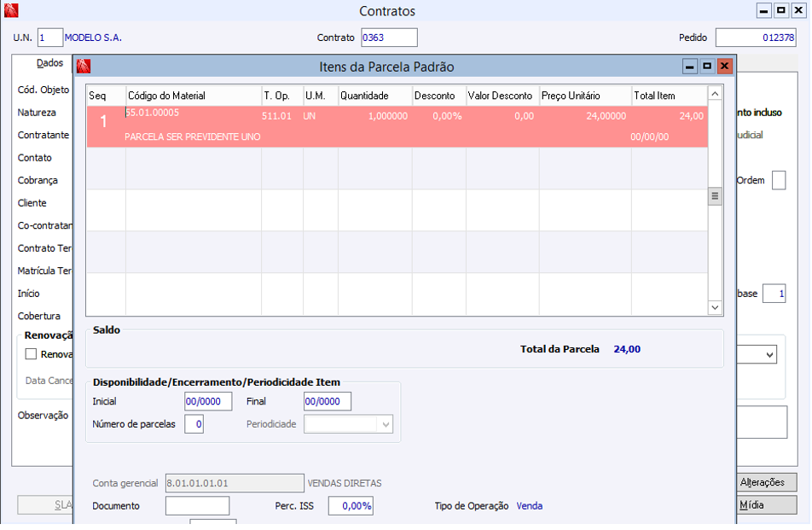Minimize the Itens da Parcela Padrão window
This screenshot has height=530, width=812.
point(690,67)
